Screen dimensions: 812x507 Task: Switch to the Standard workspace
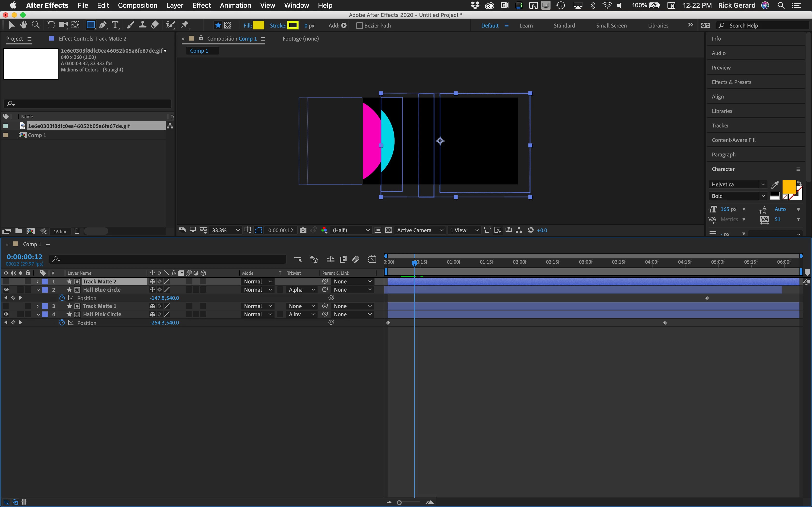[x=564, y=26]
